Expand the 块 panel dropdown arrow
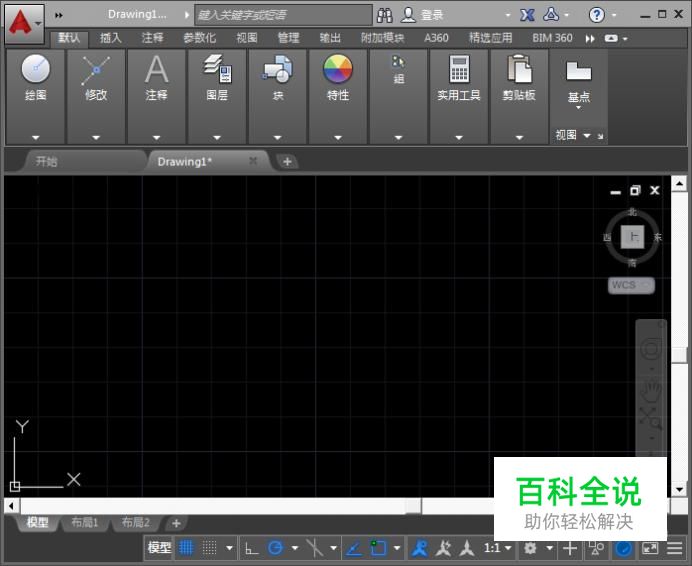The image size is (692, 566). (x=278, y=137)
